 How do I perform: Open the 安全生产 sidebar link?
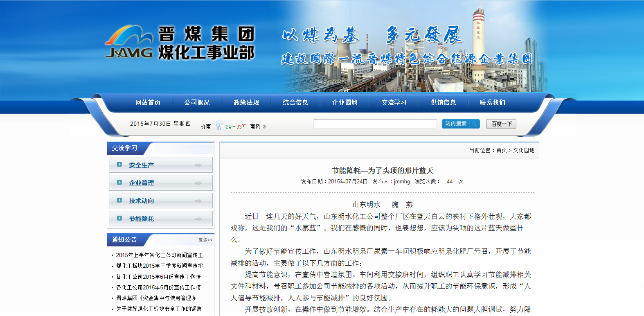(x=141, y=165)
